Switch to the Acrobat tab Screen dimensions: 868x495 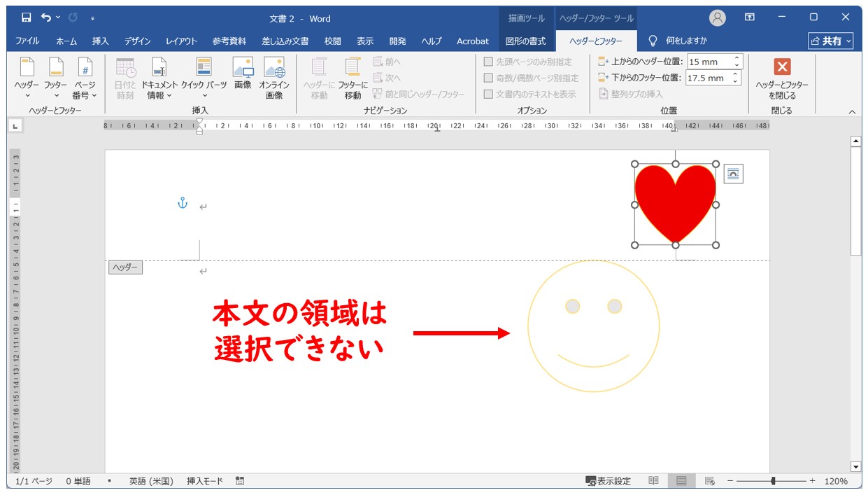tap(473, 41)
